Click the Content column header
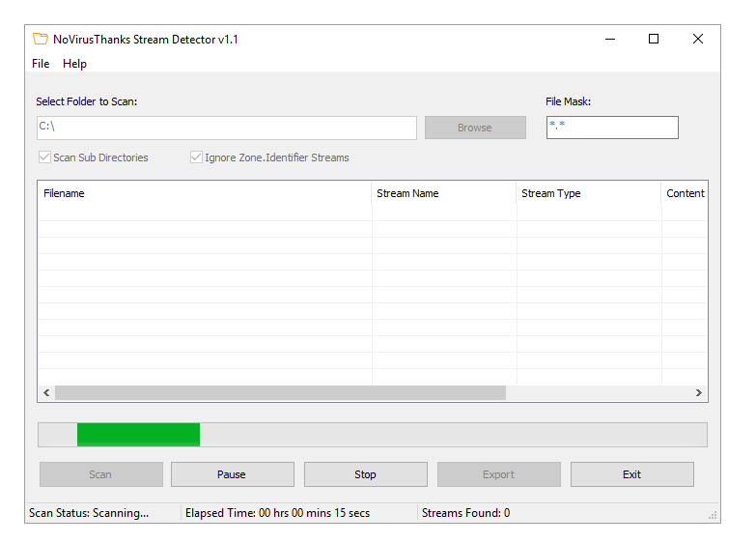 click(x=685, y=193)
